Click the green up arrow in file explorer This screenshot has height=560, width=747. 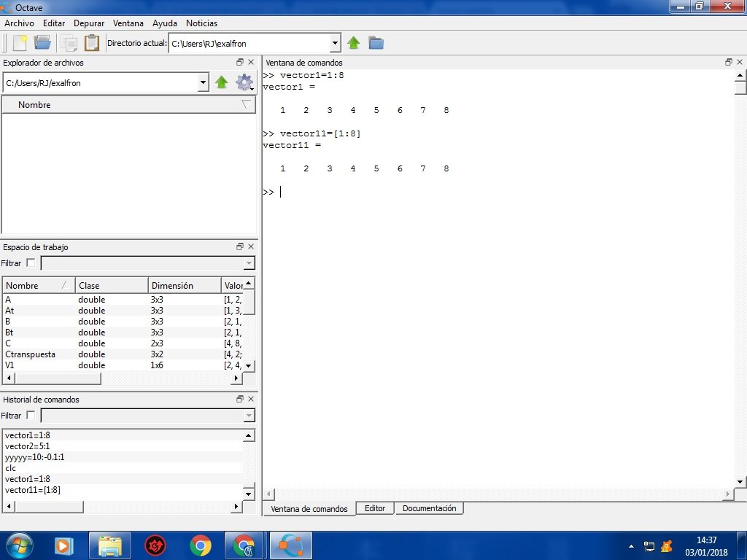(222, 82)
